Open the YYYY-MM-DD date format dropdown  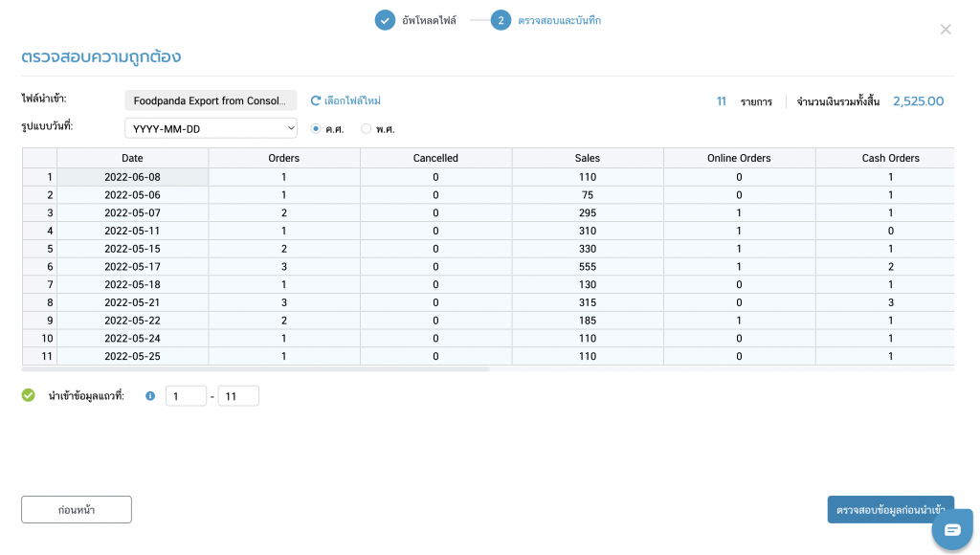click(x=211, y=128)
